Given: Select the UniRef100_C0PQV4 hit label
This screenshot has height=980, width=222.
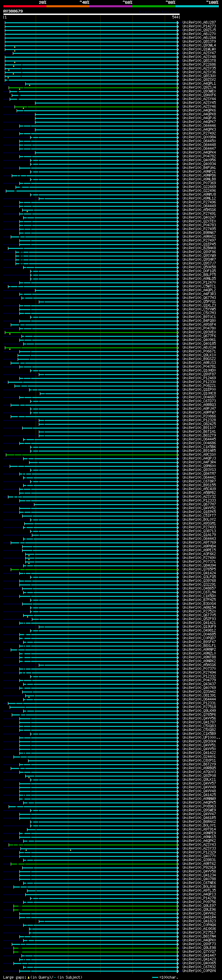Looking at the screenshot, I should click(x=199, y=971).
